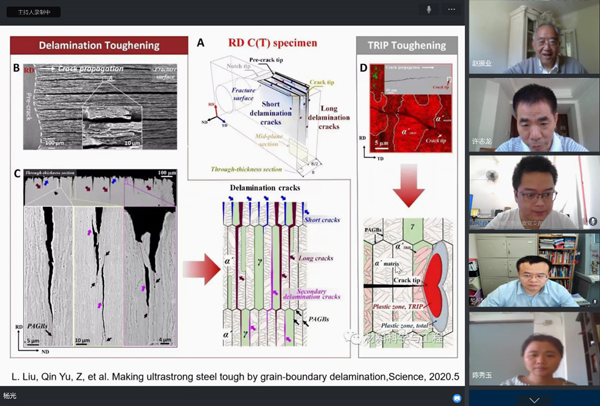
Task: Select the video tile of the man wearing glasses
Action: (534, 192)
